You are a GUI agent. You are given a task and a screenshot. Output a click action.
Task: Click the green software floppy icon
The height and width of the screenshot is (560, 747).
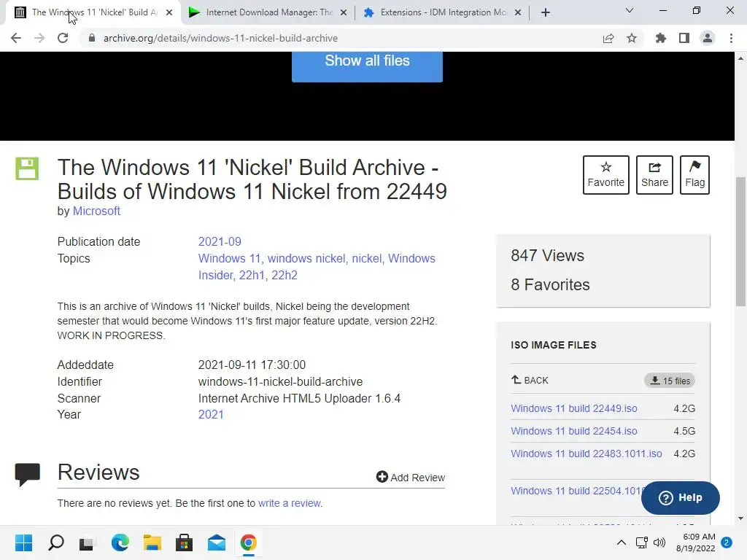27,168
